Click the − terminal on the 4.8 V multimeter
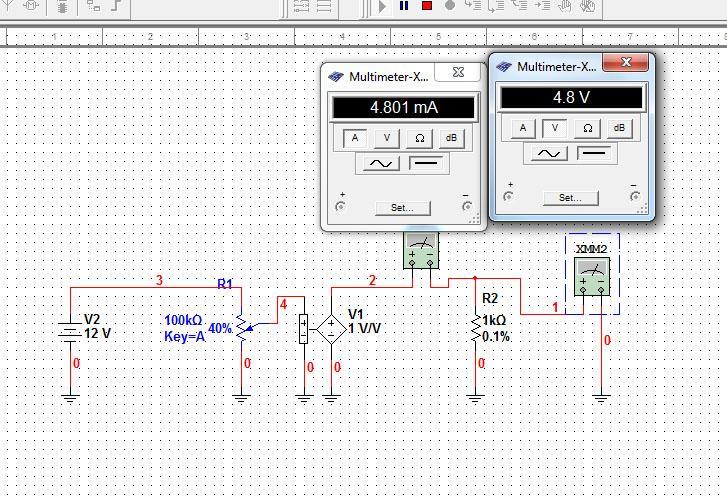 click(635, 197)
